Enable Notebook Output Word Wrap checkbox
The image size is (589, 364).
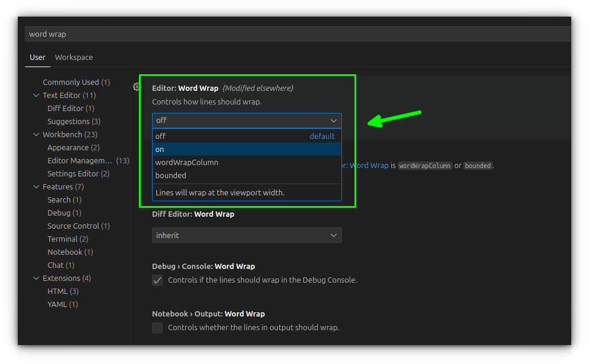[x=157, y=328]
